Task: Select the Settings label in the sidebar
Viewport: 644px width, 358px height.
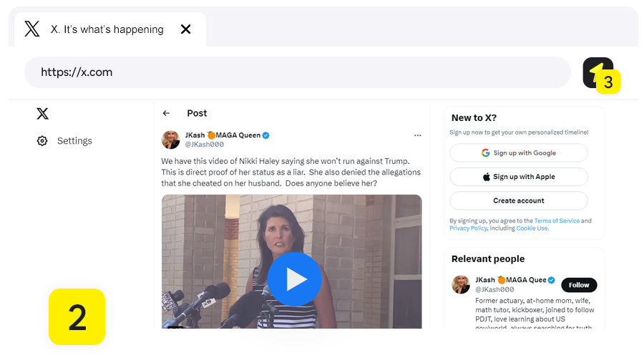Action: pos(74,141)
